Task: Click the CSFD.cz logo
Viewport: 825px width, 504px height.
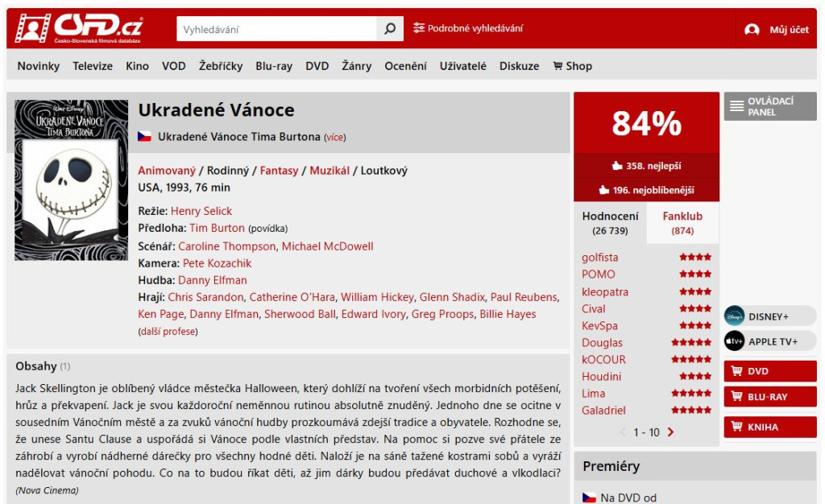Action: pyautogui.click(x=79, y=28)
